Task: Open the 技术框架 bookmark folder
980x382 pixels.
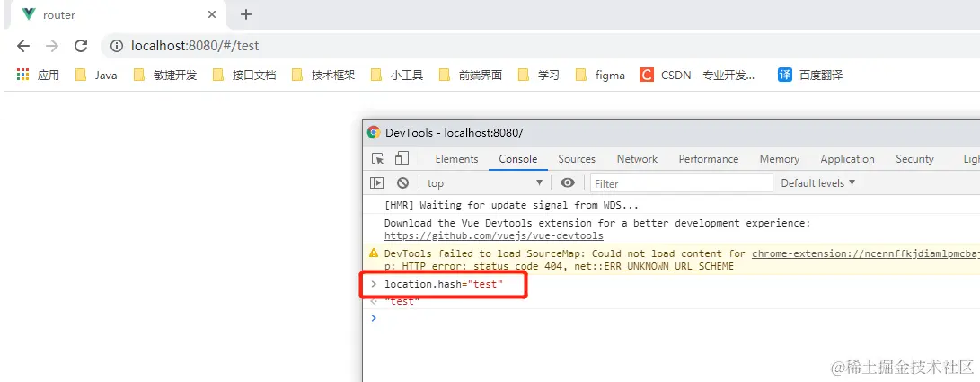Action: [x=323, y=75]
